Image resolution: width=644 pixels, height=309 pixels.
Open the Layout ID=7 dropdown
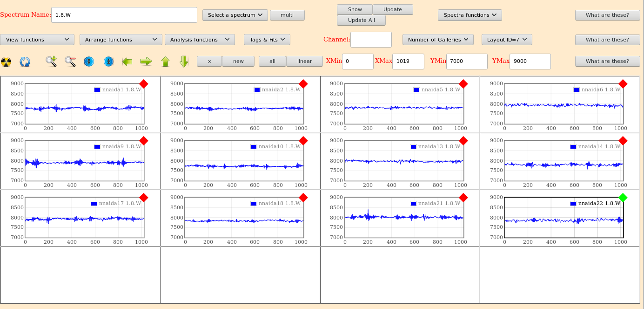506,40
